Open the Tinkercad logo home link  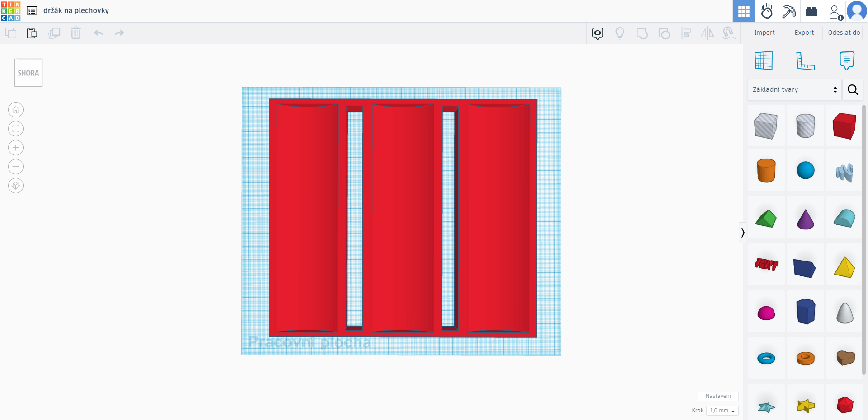pos(11,11)
